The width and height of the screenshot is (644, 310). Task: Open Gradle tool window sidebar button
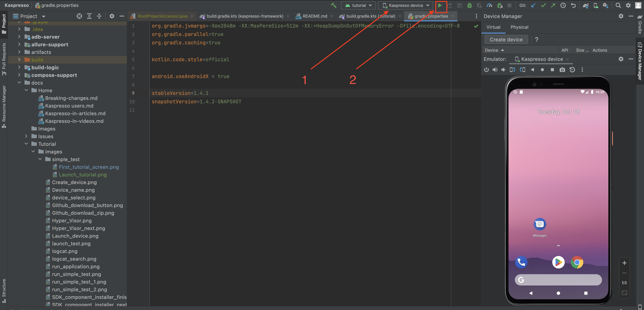pyautogui.click(x=640, y=24)
